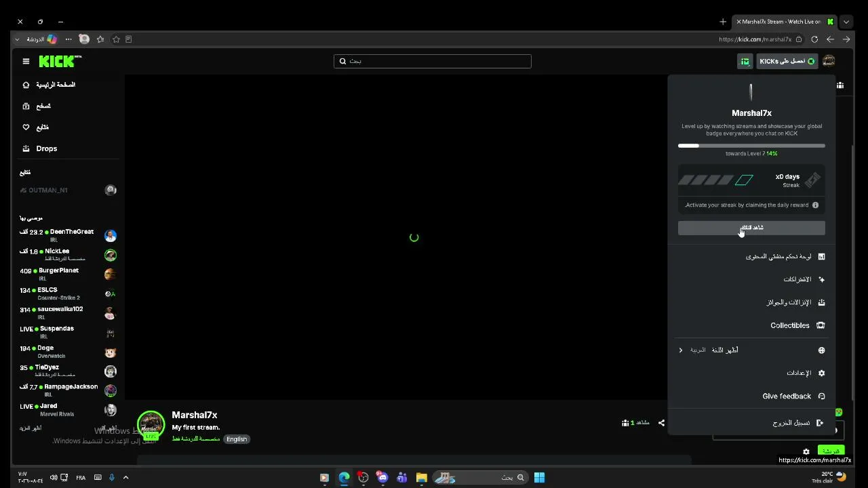This screenshot has width=868, height=488.
Task: Expand the language selector row
Action: [751, 350]
